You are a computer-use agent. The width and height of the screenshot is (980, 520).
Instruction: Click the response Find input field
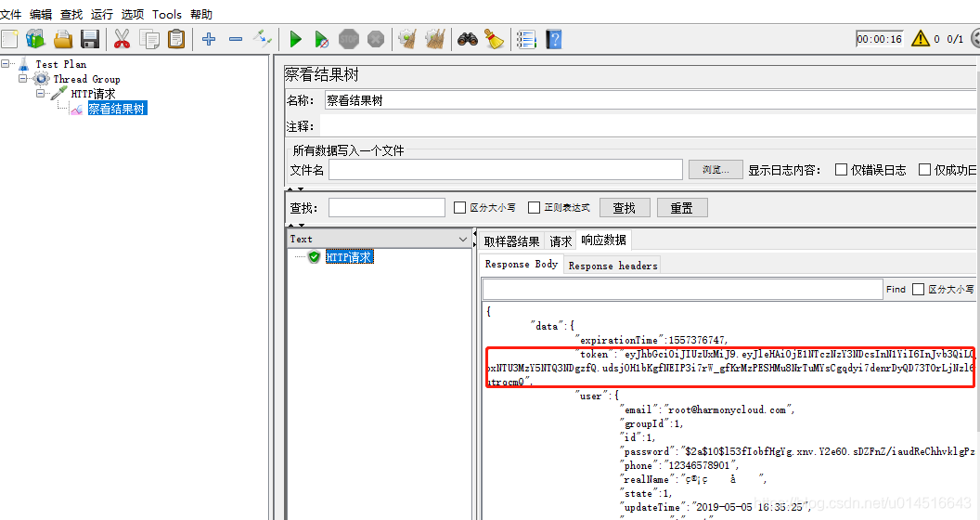[x=682, y=290]
